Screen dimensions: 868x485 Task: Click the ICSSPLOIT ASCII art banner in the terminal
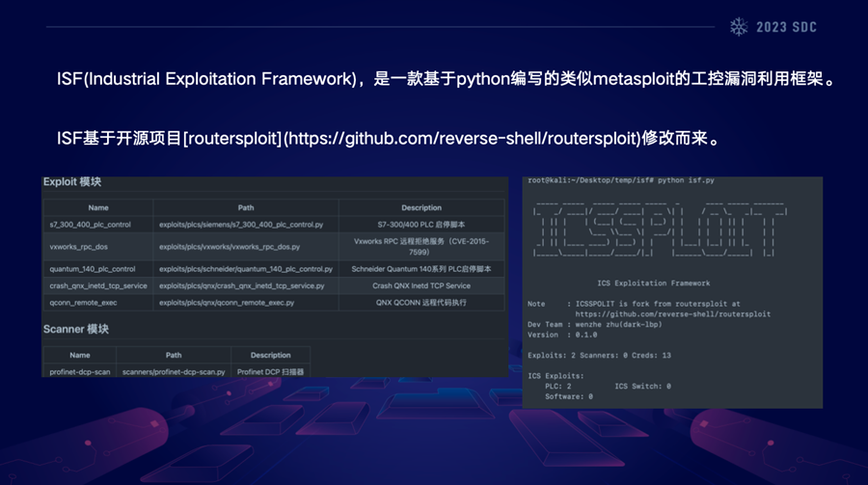coord(659,229)
